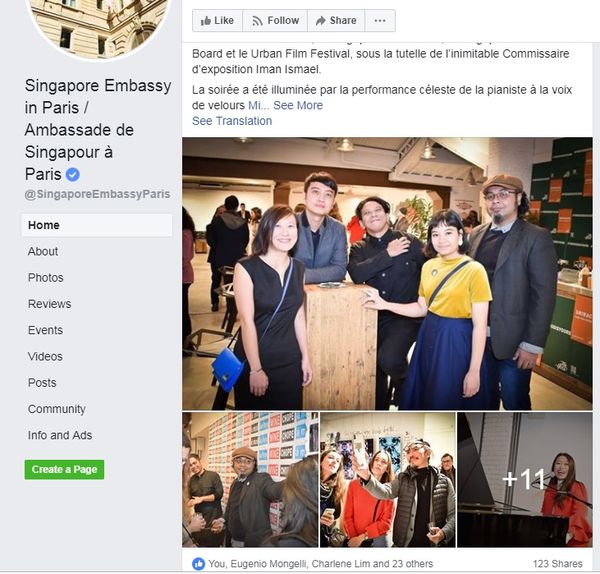
Task: View the Events section
Action: point(45,330)
